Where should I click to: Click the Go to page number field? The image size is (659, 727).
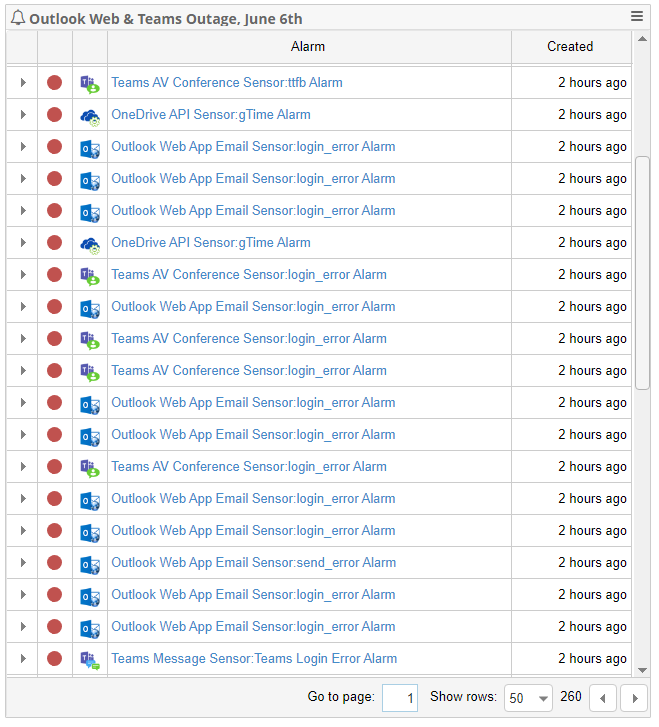tap(400, 698)
